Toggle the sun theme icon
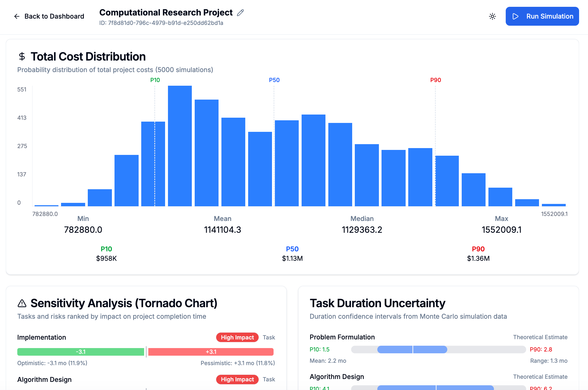Viewport: 588px width, 390px height. point(492,16)
